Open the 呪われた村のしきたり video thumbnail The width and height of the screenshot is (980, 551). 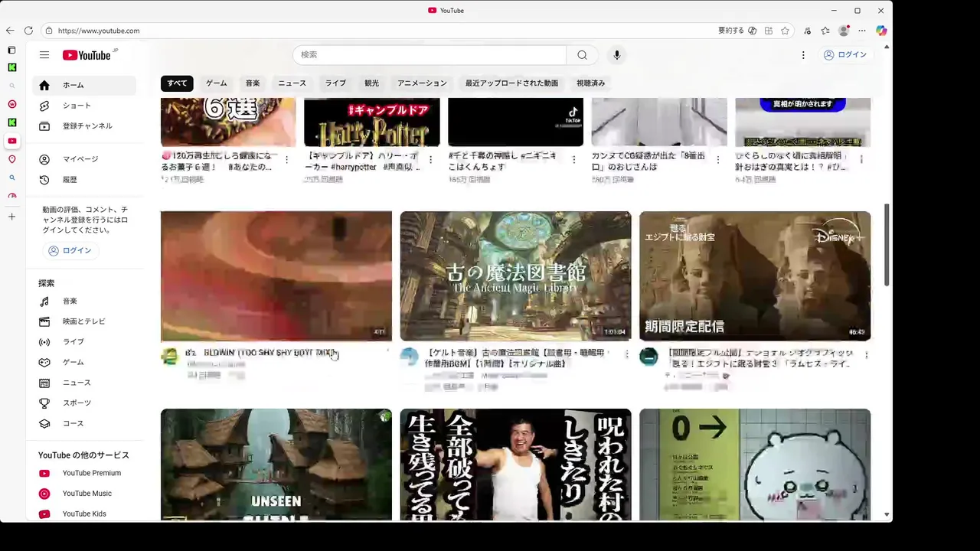point(515,465)
